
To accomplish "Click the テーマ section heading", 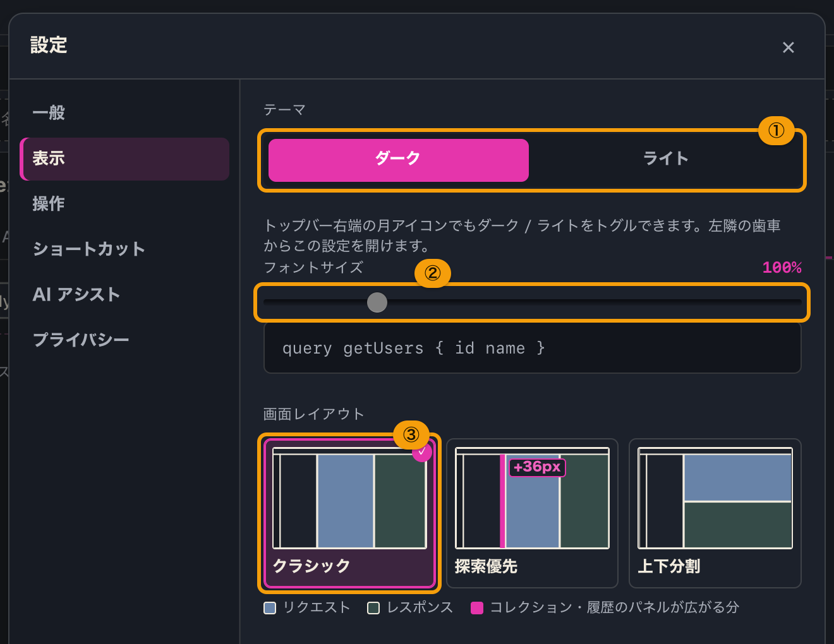I will pyautogui.click(x=285, y=110).
